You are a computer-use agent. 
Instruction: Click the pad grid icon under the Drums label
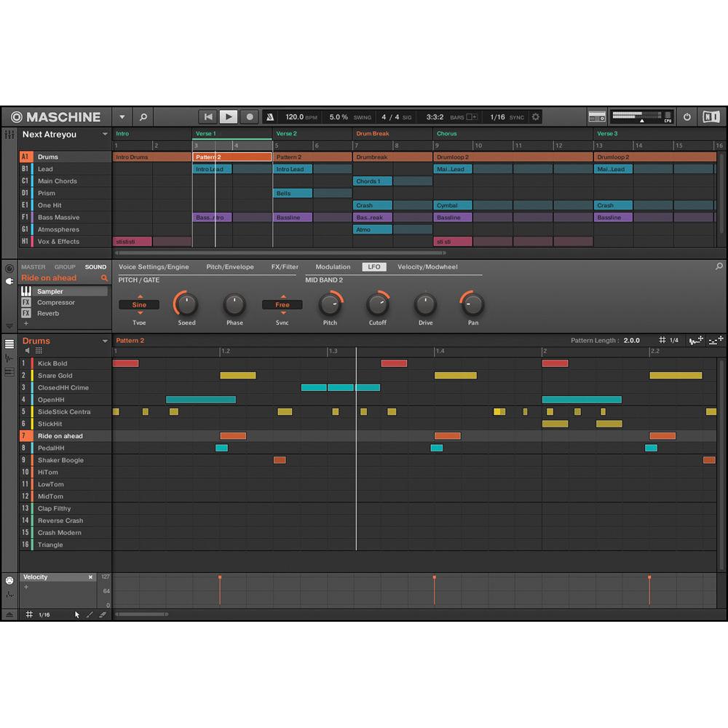tap(39, 350)
